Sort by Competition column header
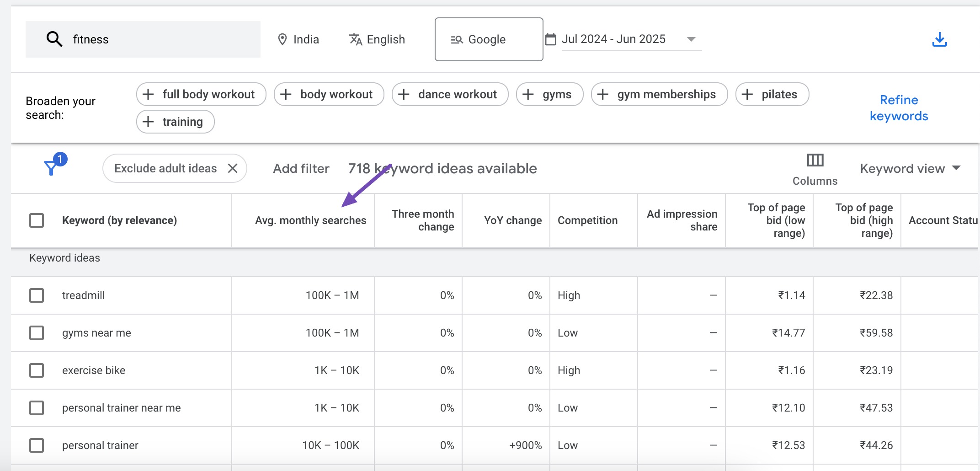This screenshot has width=980, height=471. (587, 220)
